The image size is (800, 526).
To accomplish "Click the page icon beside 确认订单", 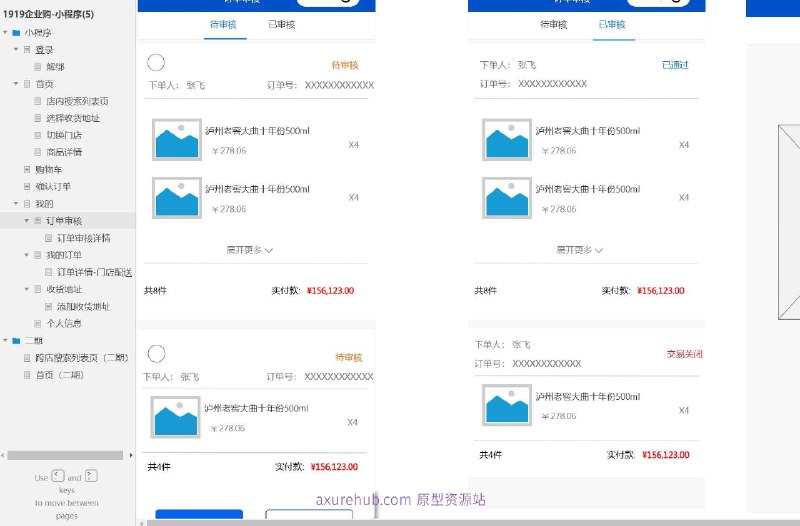I will click(x=27, y=186).
